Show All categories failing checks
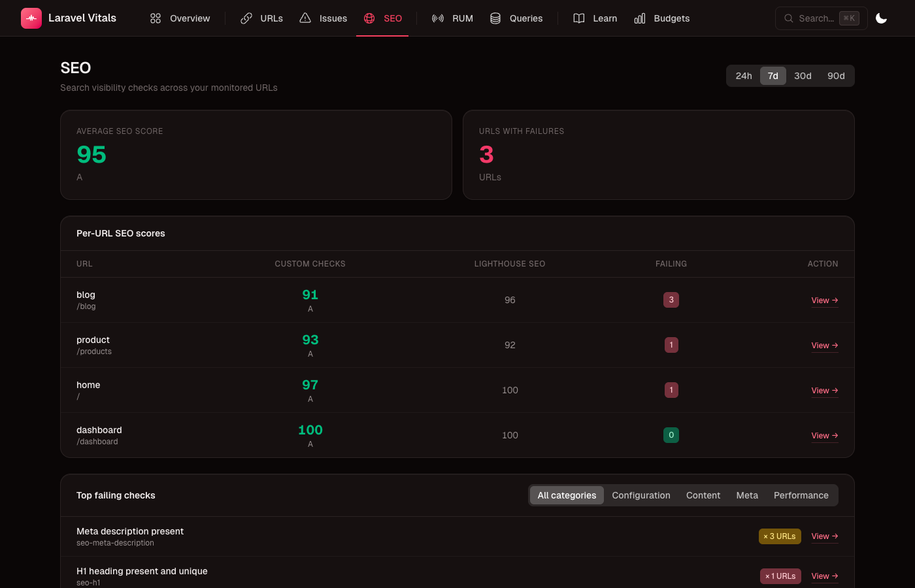The width and height of the screenshot is (915, 588). [x=567, y=495]
